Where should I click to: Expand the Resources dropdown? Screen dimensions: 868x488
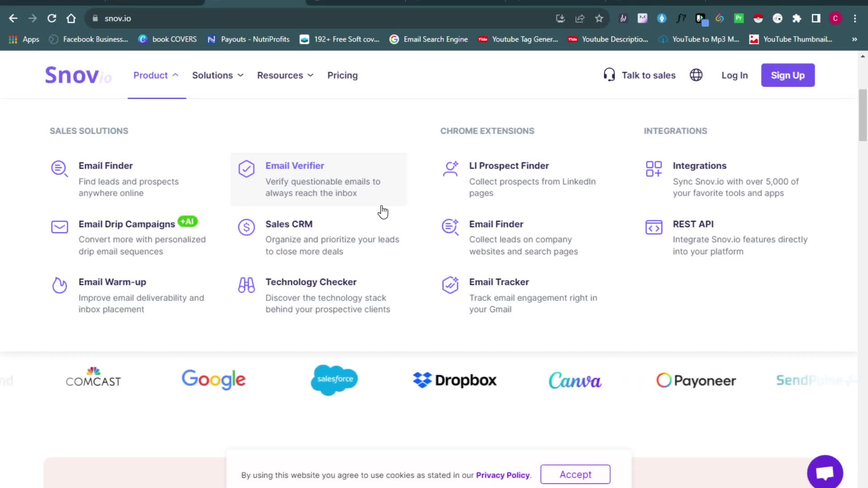[285, 75]
